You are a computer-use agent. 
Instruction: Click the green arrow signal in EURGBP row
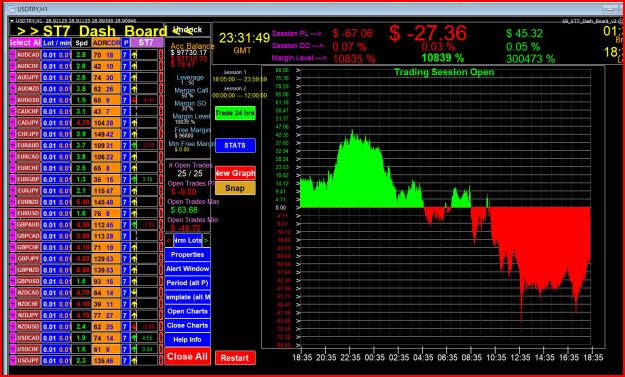tap(134, 180)
